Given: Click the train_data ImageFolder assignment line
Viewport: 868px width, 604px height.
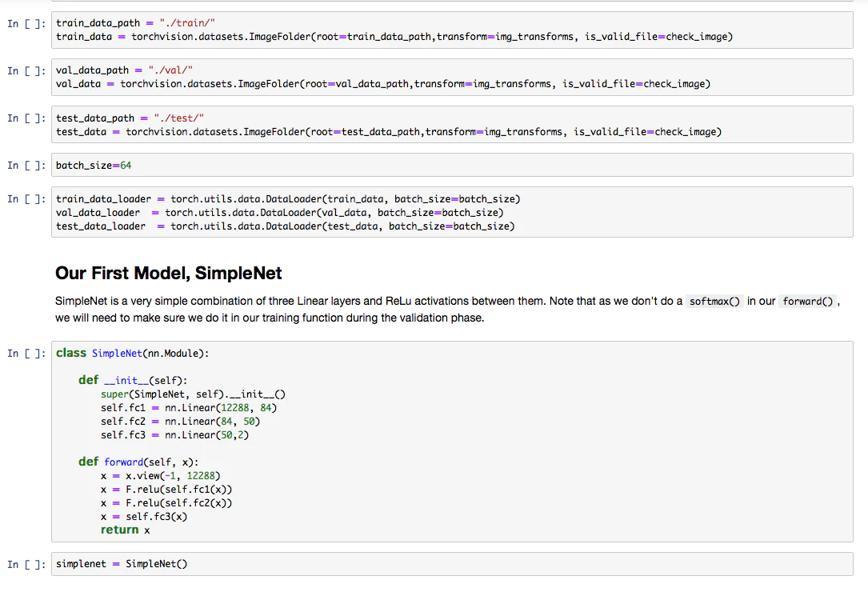Looking at the screenshot, I should 394,37.
